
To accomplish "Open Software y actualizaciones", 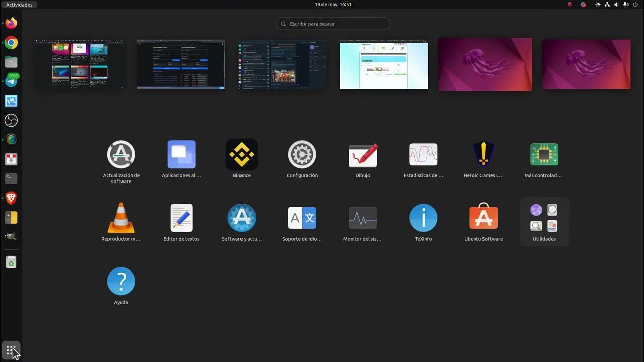I will pos(242,218).
